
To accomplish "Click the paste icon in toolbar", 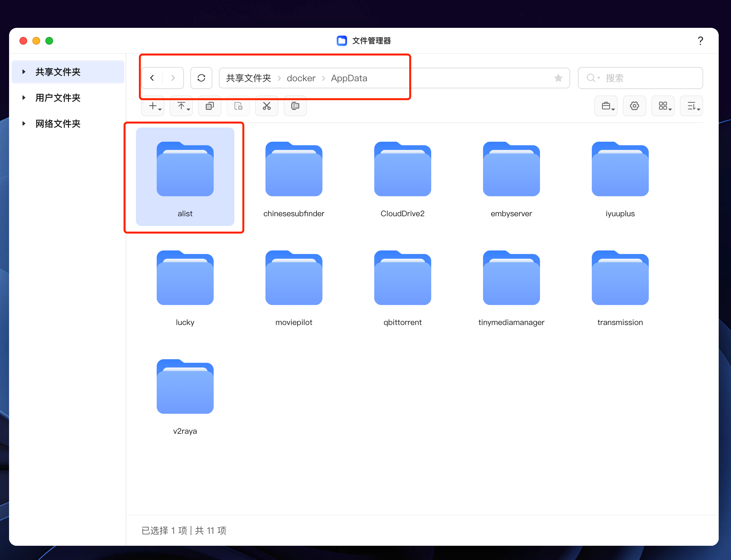I will pyautogui.click(x=238, y=106).
